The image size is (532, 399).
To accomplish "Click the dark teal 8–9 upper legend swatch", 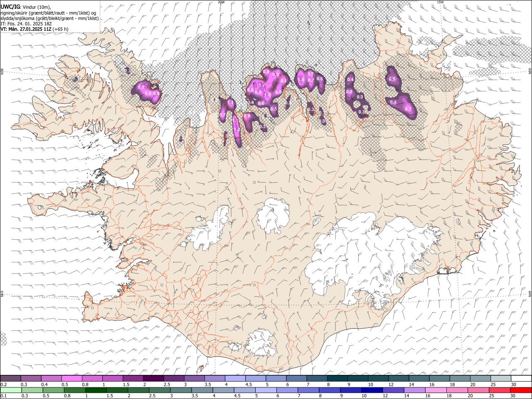I will 337,378.
